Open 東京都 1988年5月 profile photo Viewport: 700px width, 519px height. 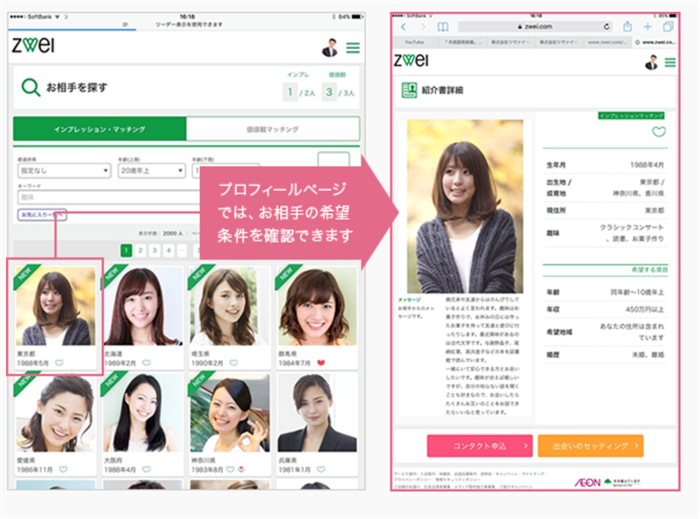click(x=55, y=306)
